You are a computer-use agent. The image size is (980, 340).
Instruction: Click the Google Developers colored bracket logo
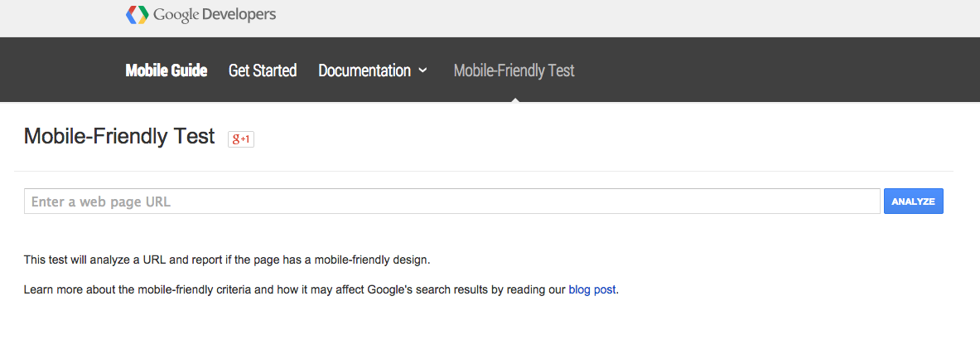[137, 14]
